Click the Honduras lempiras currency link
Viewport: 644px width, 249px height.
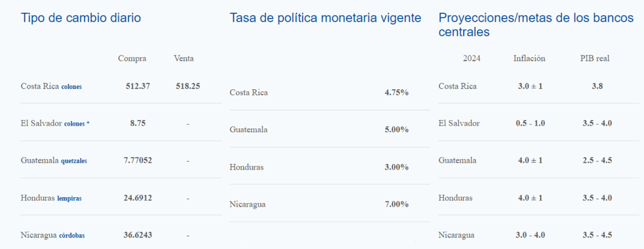[69, 198]
